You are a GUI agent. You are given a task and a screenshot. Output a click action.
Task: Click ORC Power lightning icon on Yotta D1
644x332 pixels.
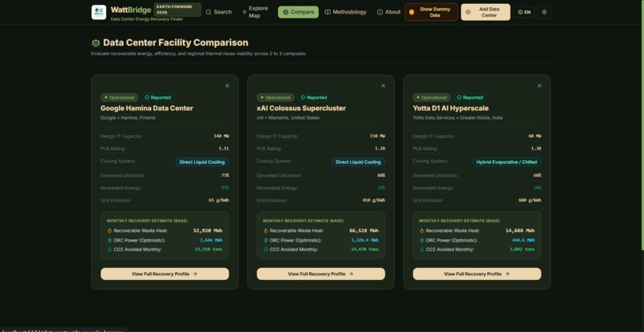click(x=422, y=240)
